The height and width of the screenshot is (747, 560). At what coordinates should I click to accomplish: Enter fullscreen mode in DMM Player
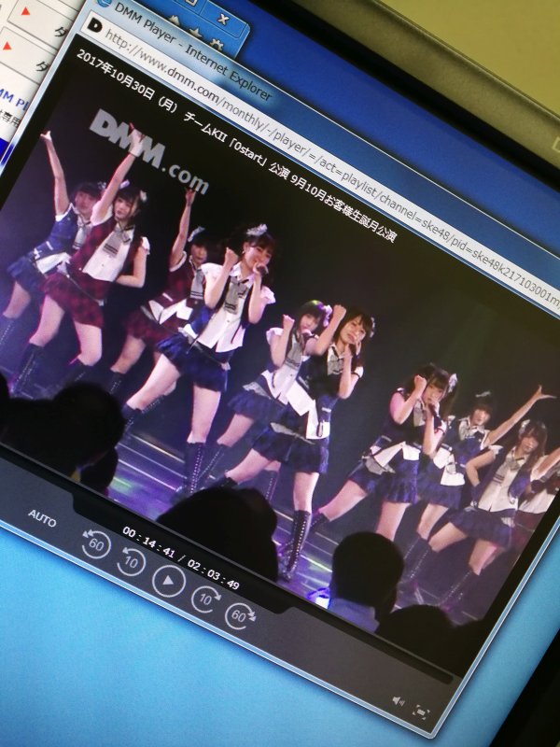[x=421, y=713]
